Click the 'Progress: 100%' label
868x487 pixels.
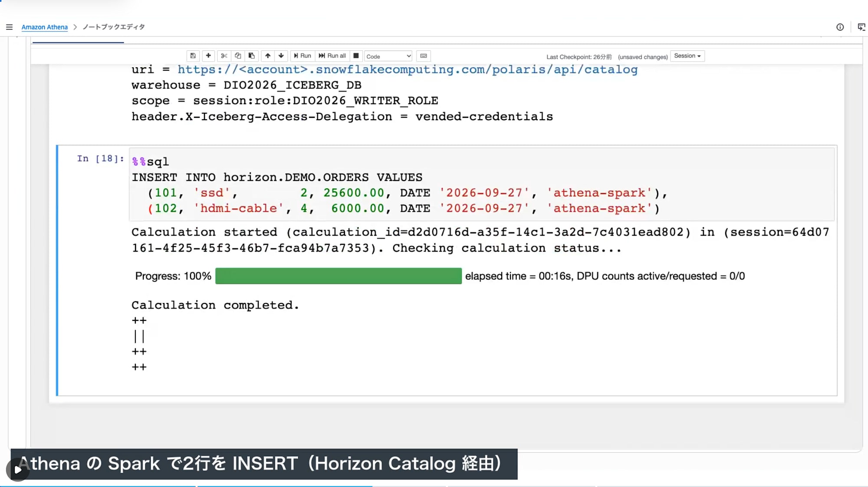coord(173,276)
